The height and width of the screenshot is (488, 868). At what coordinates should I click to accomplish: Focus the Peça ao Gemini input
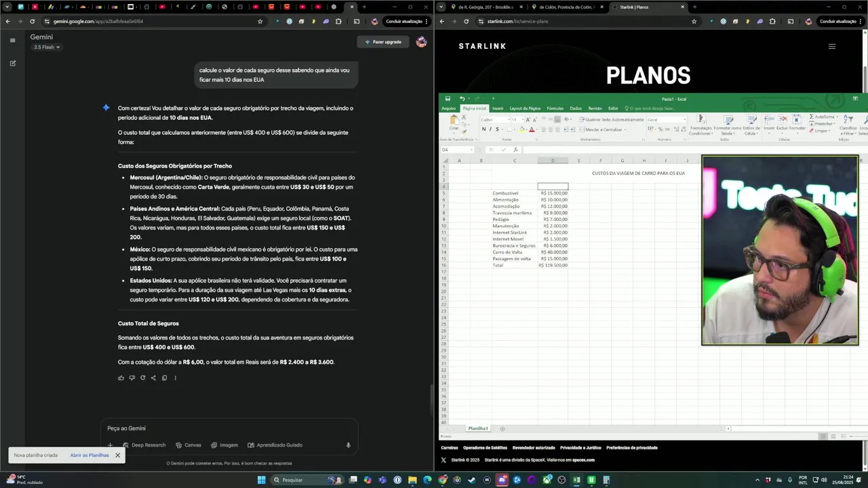[x=229, y=428]
